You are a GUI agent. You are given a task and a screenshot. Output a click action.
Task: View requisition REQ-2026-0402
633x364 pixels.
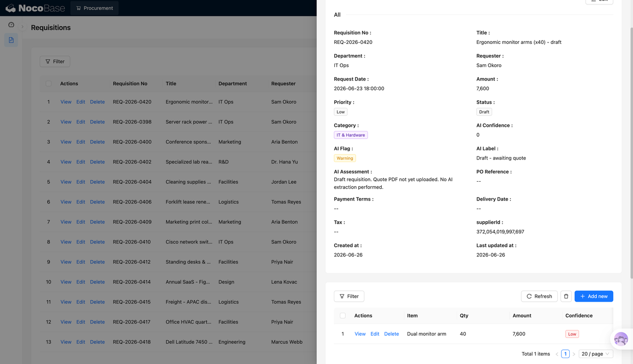(x=66, y=162)
